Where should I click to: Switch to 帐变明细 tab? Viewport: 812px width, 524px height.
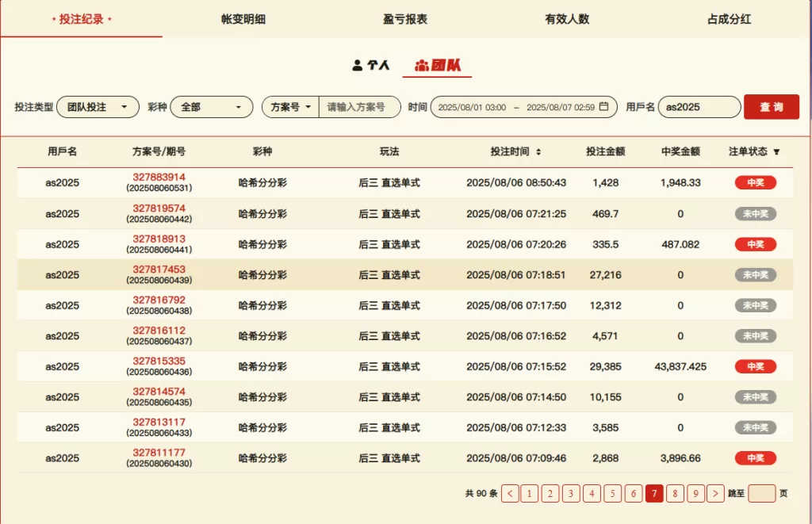tap(243, 19)
